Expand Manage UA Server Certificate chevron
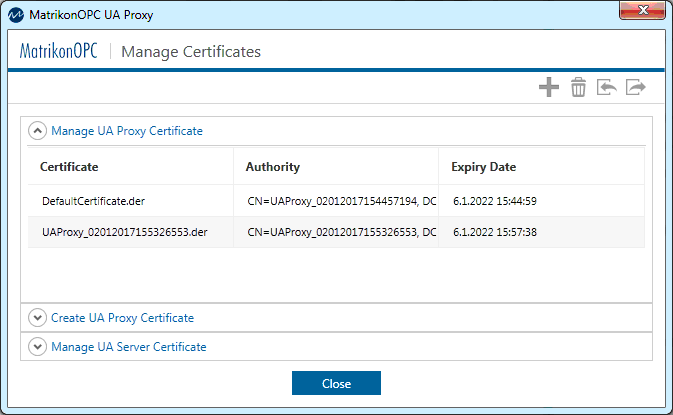The height and width of the screenshot is (415, 673). [37, 347]
